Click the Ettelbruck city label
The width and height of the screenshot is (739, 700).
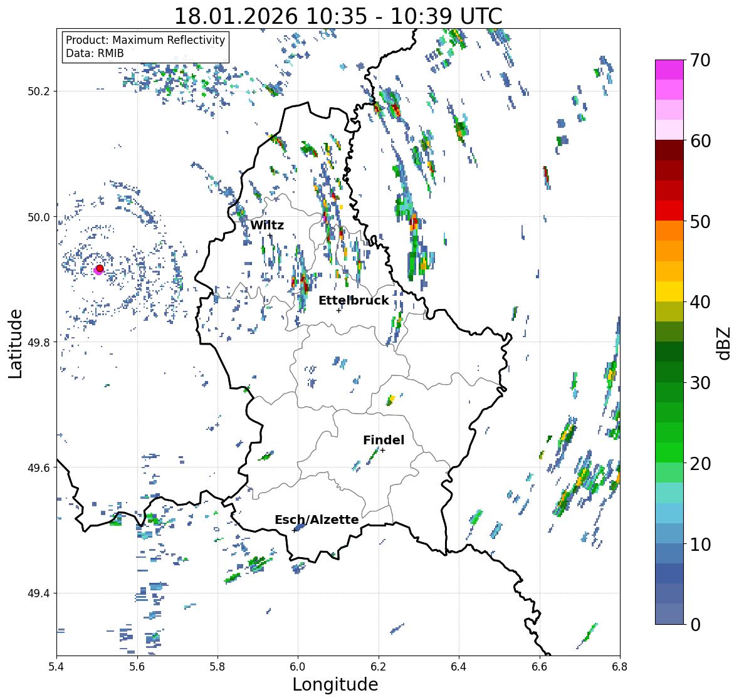click(354, 300)
